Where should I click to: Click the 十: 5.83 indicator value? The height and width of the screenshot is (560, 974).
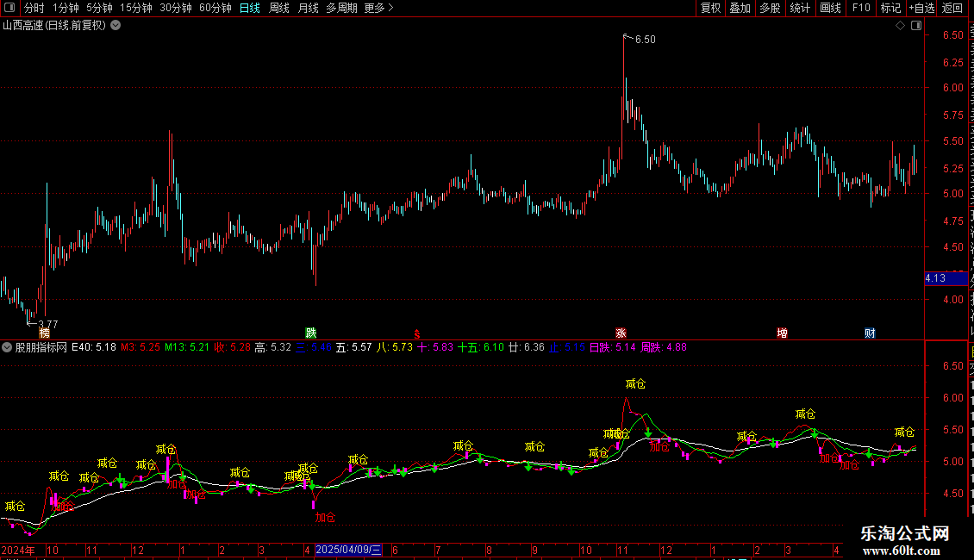(434, 348)
